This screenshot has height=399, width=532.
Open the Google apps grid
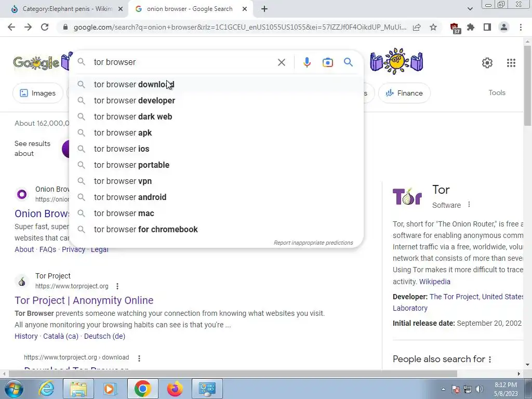511,63
